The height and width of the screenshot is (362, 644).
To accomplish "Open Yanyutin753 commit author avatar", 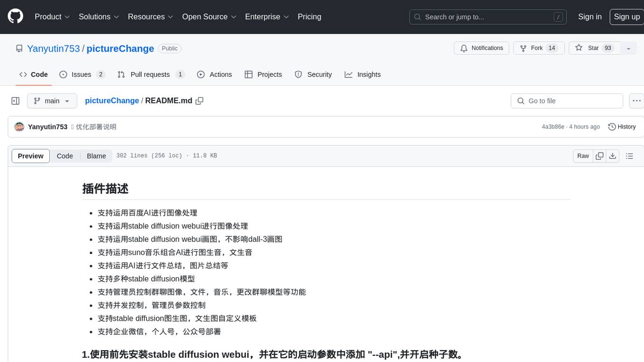I will [x=19, y=127].
